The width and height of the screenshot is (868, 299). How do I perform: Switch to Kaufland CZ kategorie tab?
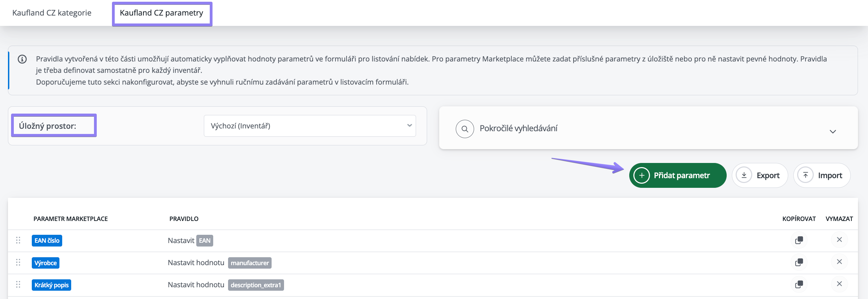(x=52, y=13)
